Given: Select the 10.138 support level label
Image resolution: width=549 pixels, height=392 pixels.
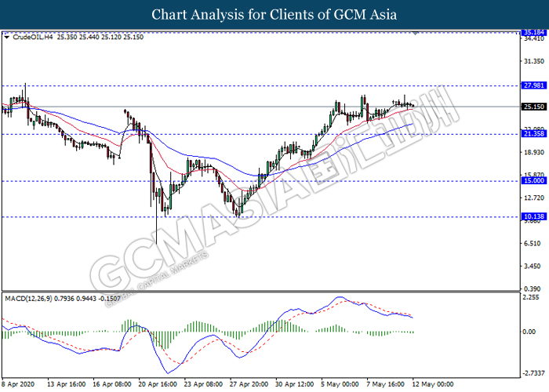Looking at the screenshot, I should pyautogui.click(x=533, y=216).
